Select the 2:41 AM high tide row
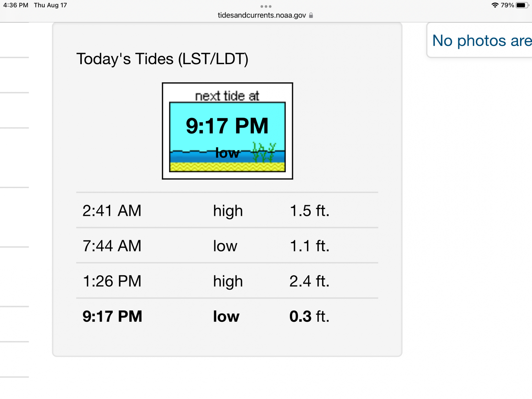Viewport: 532px width, 399px height. pos(227,210)
